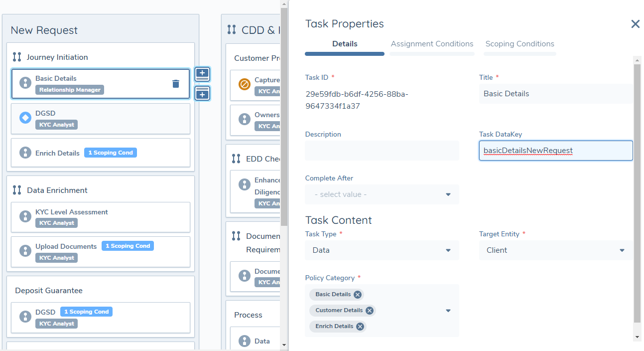Screen dimensions: 644x351
Task: Click the lower plus icon beside Basic Details
Action: tap(202, 93)
